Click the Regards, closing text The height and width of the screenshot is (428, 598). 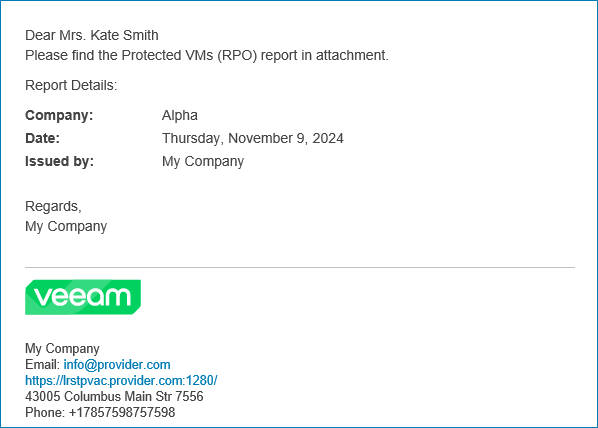53,206
